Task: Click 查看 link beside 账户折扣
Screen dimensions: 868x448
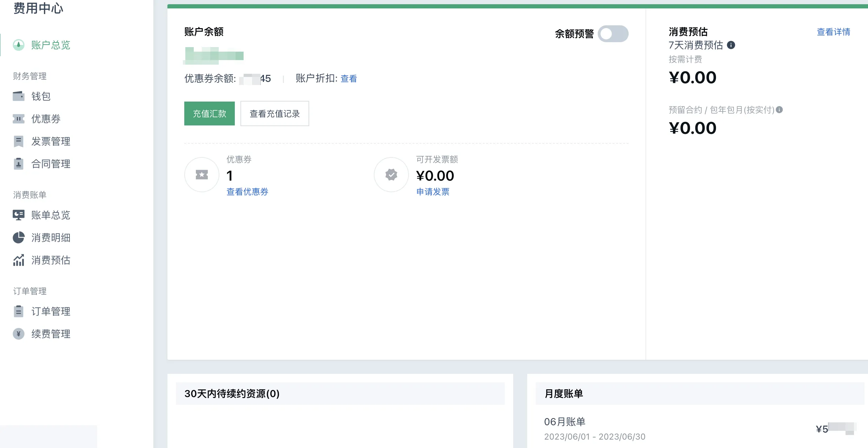Action: tap(349, 79)
